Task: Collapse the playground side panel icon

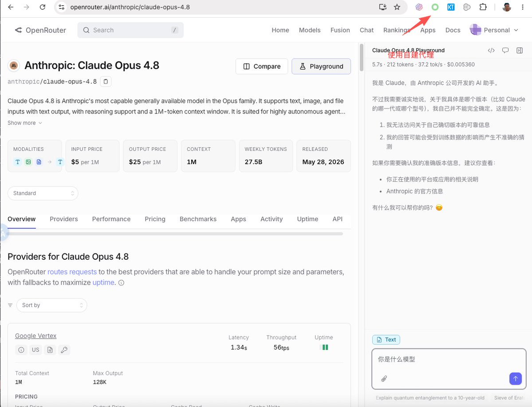Action: tap(520, 51)
